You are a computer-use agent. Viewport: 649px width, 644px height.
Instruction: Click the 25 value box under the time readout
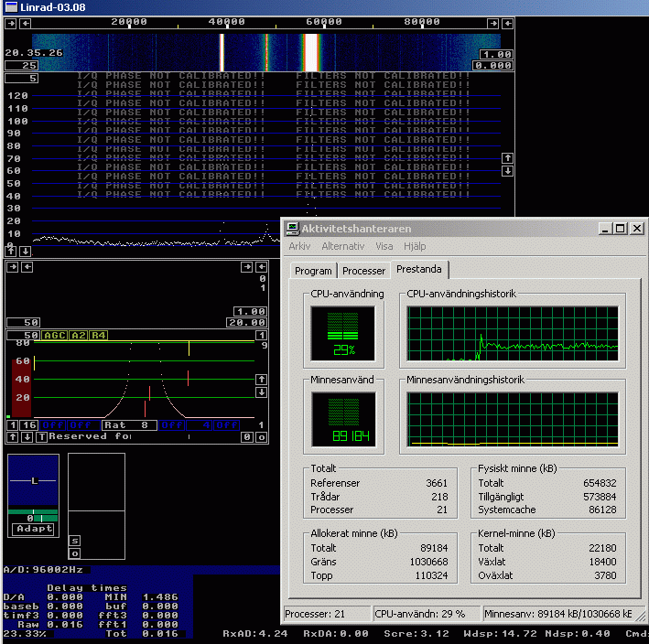coord(22,65)
